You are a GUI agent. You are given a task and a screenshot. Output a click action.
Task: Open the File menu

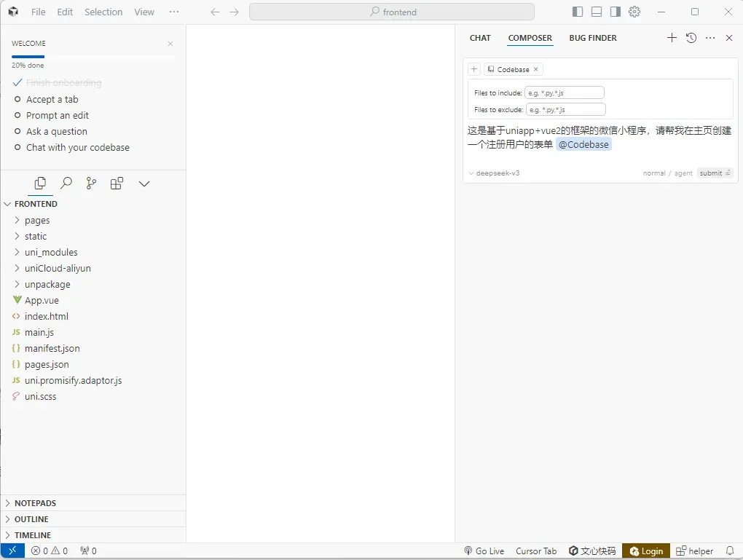click(39, 12)
